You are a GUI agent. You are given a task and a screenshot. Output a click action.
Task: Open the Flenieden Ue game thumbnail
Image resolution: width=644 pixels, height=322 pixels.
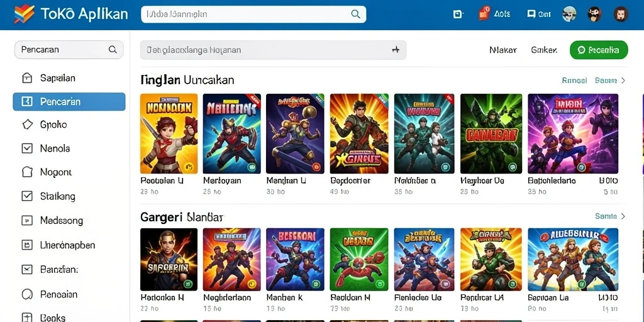click(x=424, y=259)
